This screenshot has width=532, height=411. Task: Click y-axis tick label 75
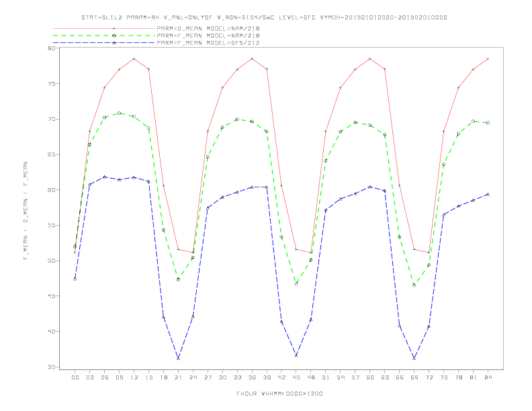(x=51, y=84)
